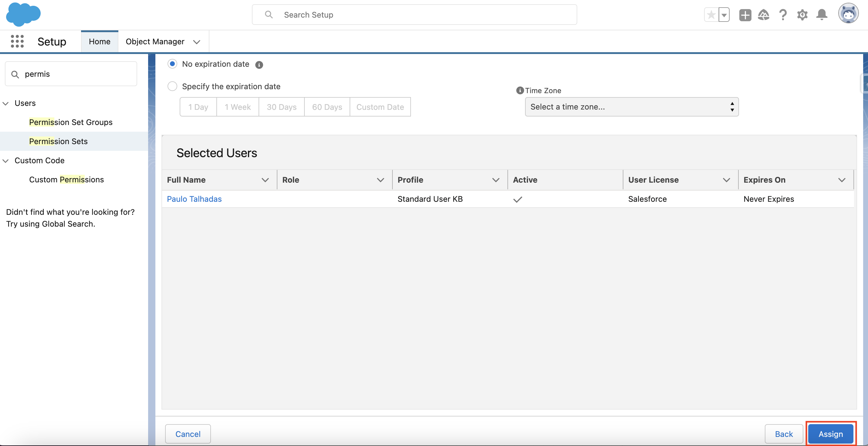Click the Back button
The width and height of the screenshot is (868, 446).
pos(784,434)
